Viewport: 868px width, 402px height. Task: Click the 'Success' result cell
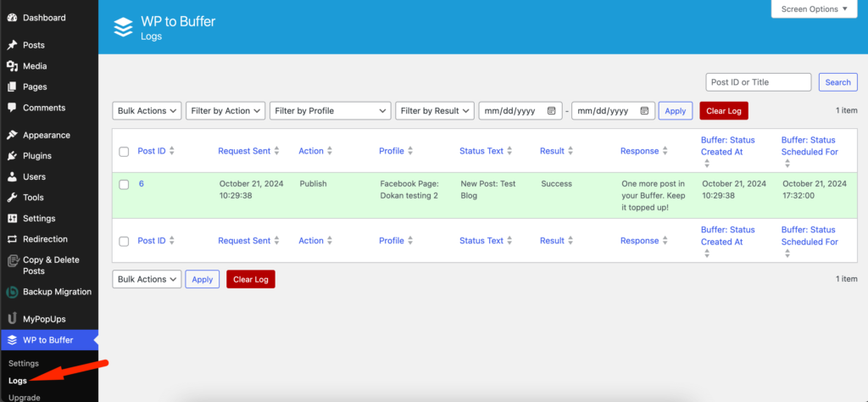tap(556, 183)
